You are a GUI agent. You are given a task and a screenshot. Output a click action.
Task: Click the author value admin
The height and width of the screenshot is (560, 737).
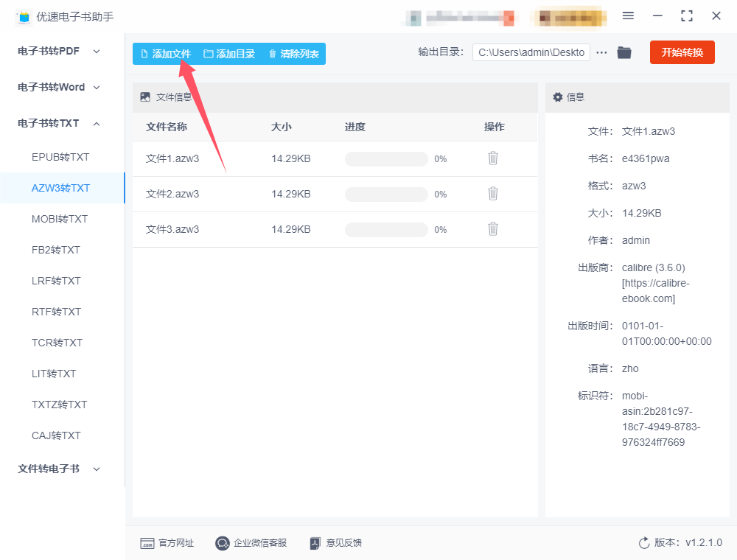click(635, 240)
